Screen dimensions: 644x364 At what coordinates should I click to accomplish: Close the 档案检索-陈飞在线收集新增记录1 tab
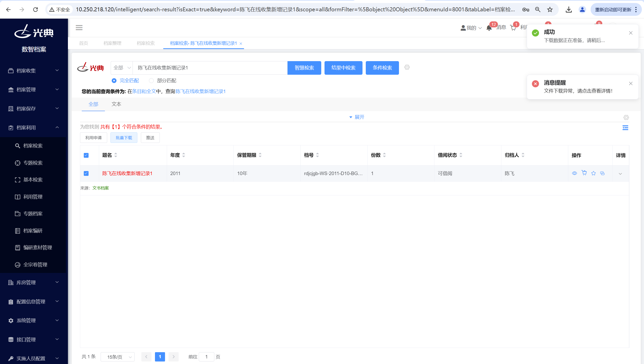pyautogui.click(x=241, y=44)
